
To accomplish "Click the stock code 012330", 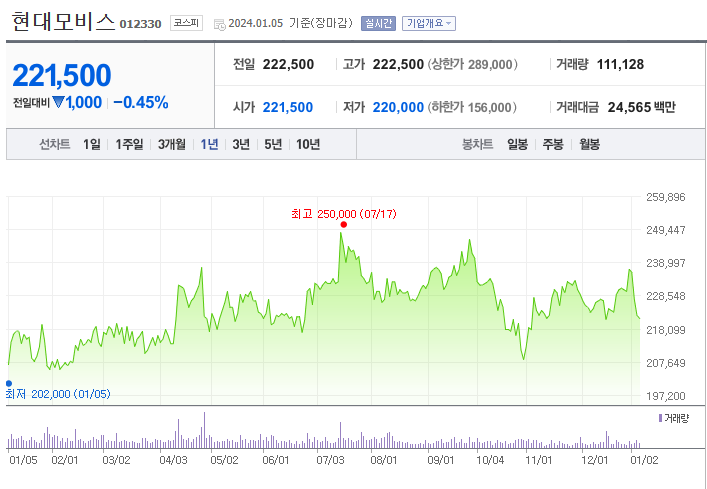I will (x=140, y=24).
